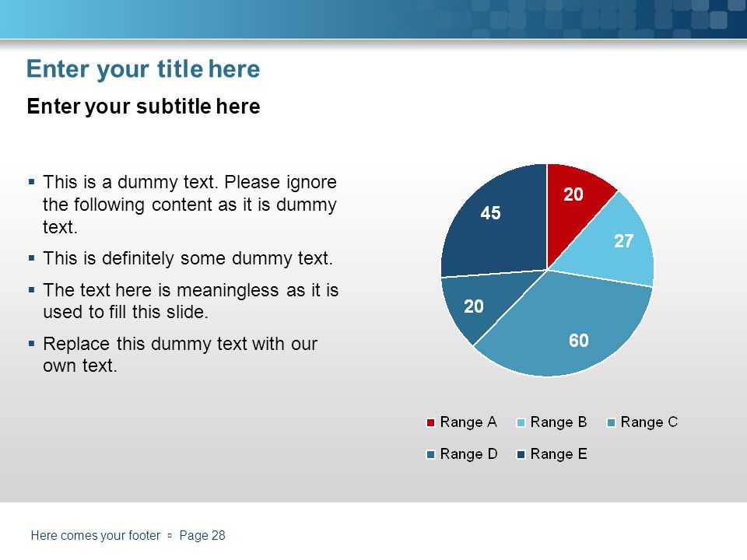Screen dimensions: 747x560
Task: Select the dark navy Range E legend swatch
Action: click(521, 454)
